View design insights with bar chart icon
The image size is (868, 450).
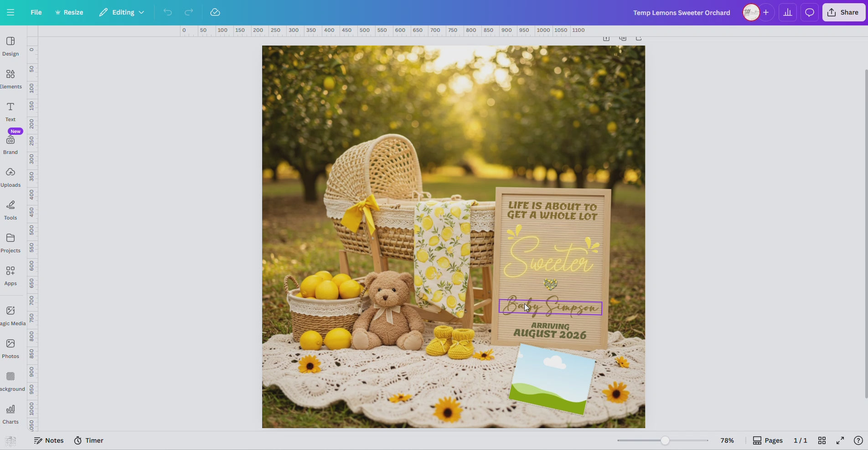click(x=787, y=12)
